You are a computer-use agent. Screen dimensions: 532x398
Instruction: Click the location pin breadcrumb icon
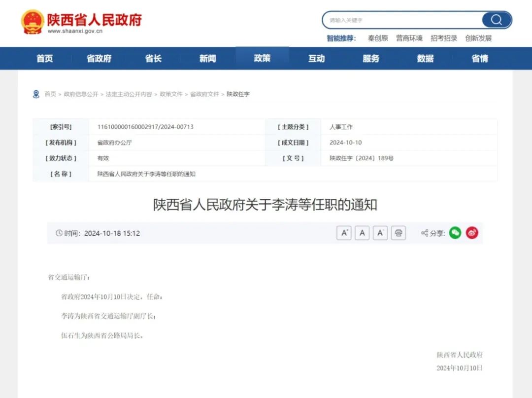tap(36, 94)
